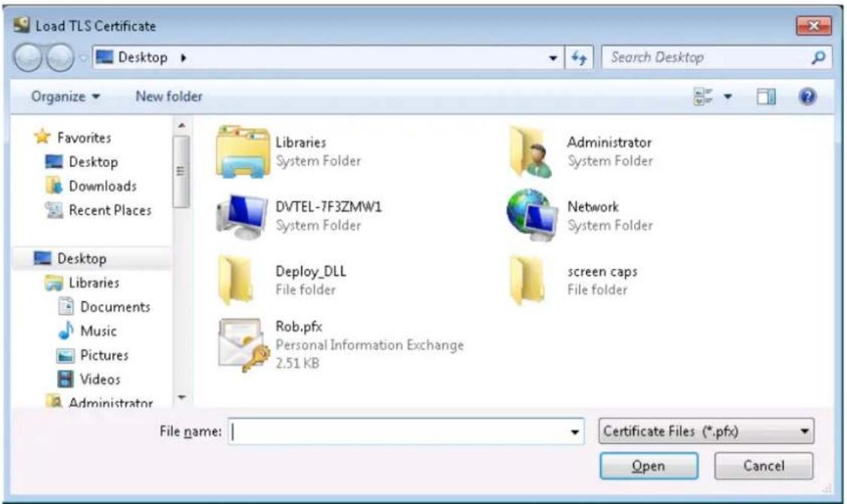Click inside the File name field
Screen dimensions: 847x504
pyautogui.click(x=406, y=432)
